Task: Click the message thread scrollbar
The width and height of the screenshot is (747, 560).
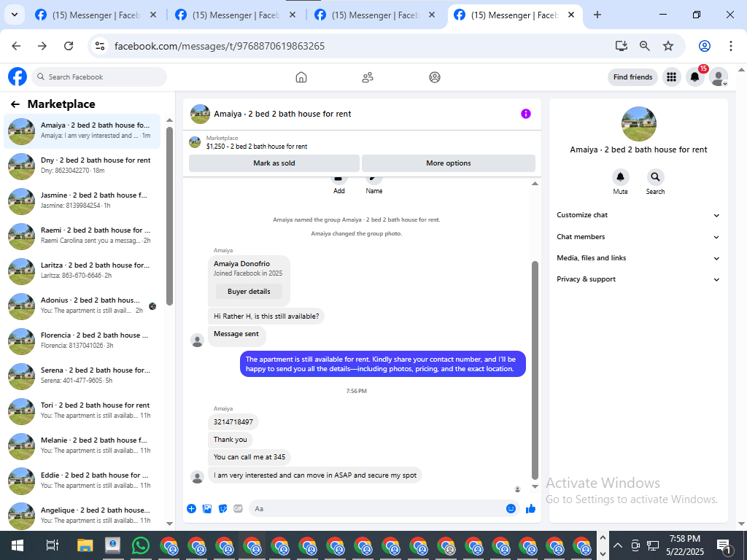Action: click(535, 369)
